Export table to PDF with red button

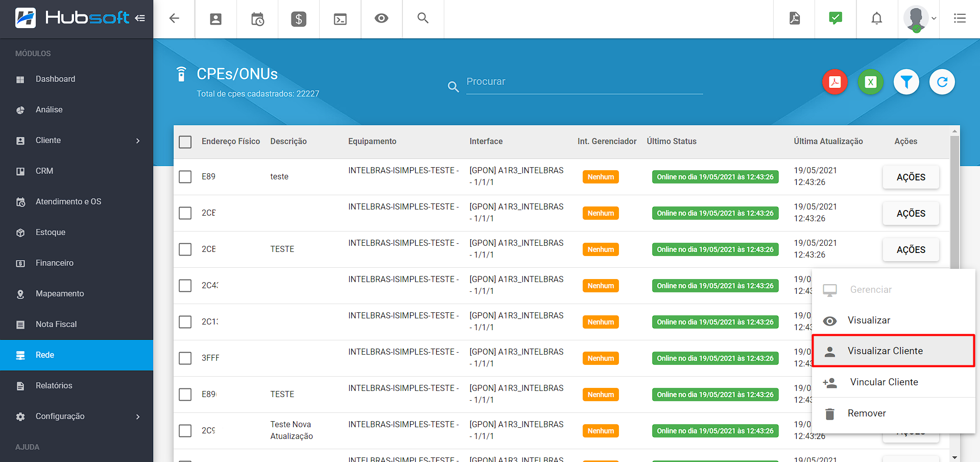coord(835,82)
